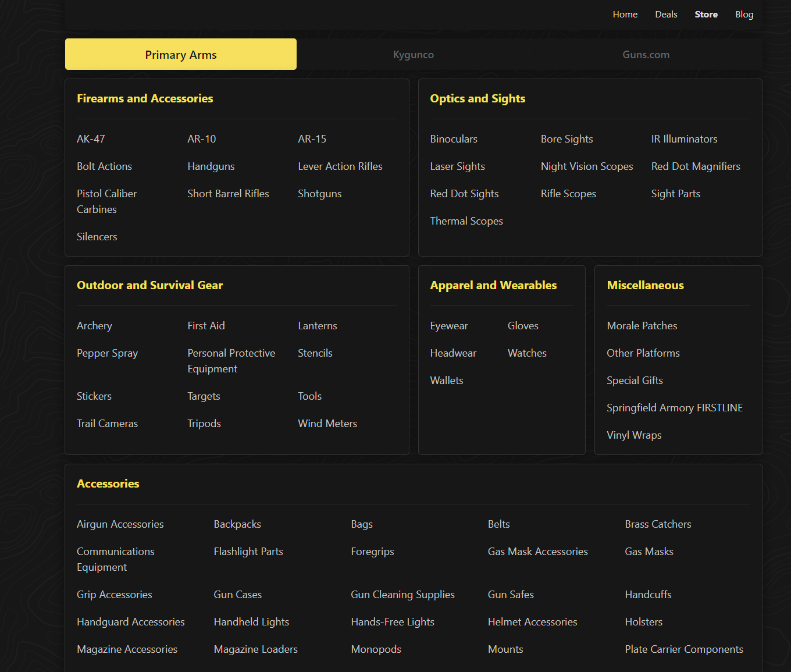The width and height of the screenshot is (791, 672).
Task: Open Night Vision Scopes
Action: coord(586,166)
